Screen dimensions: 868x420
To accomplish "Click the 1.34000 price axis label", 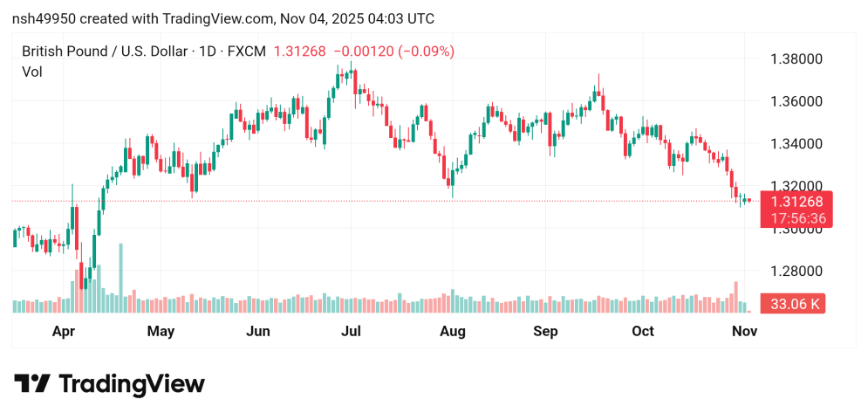I will coord(796,143).
